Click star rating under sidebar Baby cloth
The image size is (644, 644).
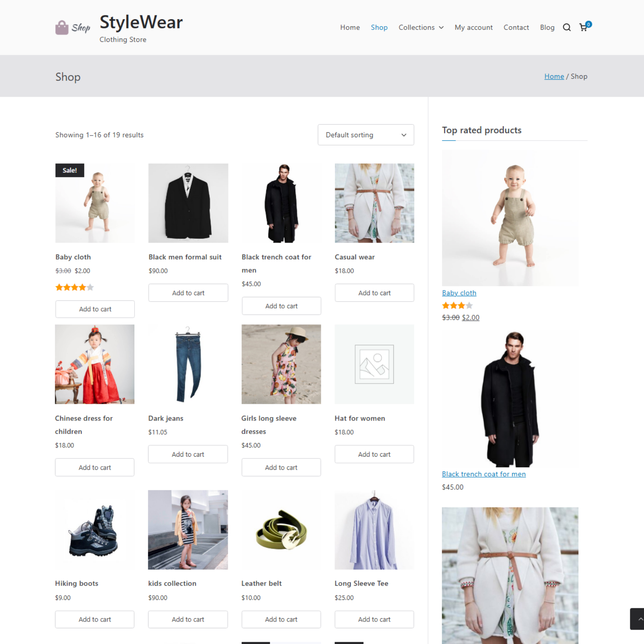[457, 305]
